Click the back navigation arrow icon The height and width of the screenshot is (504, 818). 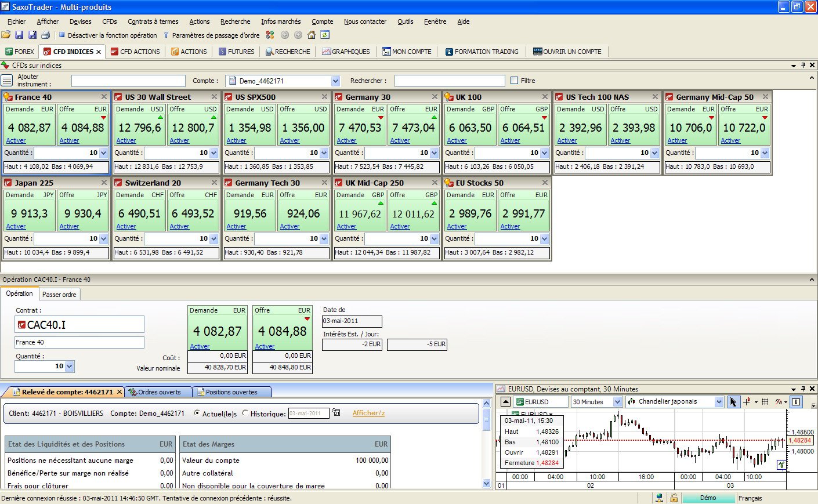click(285, 35)
